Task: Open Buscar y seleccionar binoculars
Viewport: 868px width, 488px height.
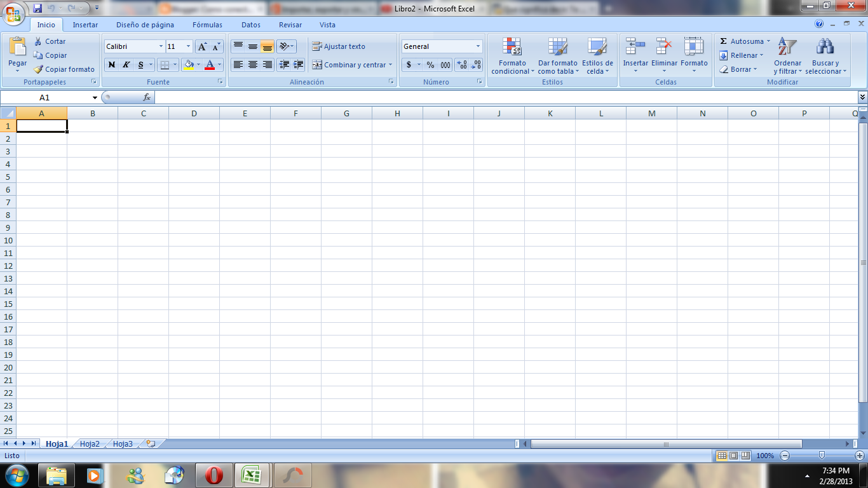Action: coord(825,56)
